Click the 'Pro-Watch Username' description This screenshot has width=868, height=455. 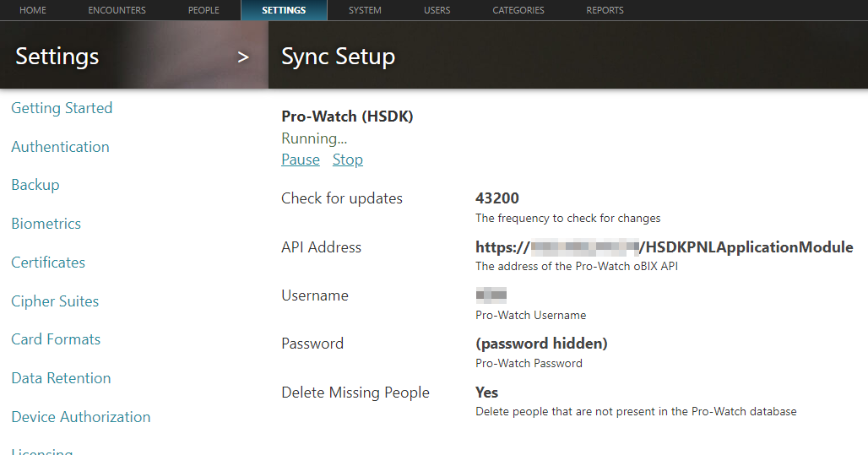[530, 315]
